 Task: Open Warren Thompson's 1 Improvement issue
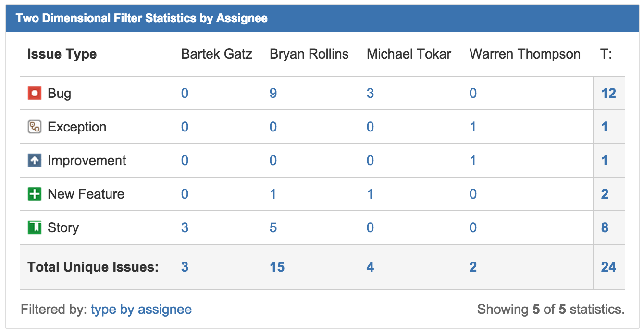[473, 160]
